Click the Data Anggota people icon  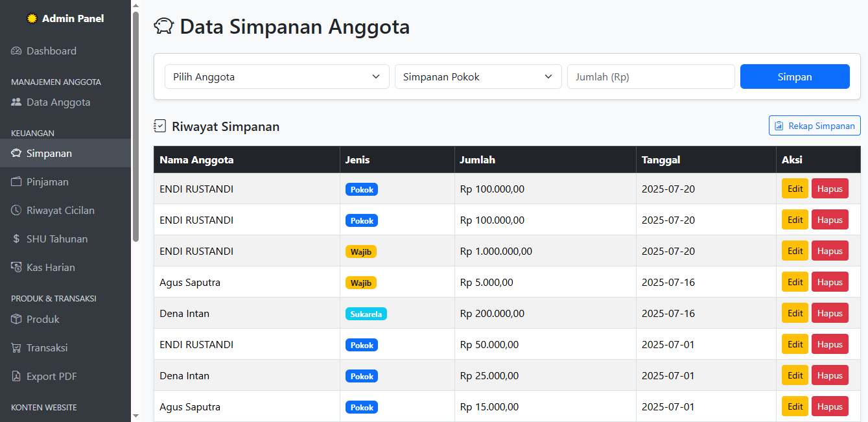[x=16, y=102]
